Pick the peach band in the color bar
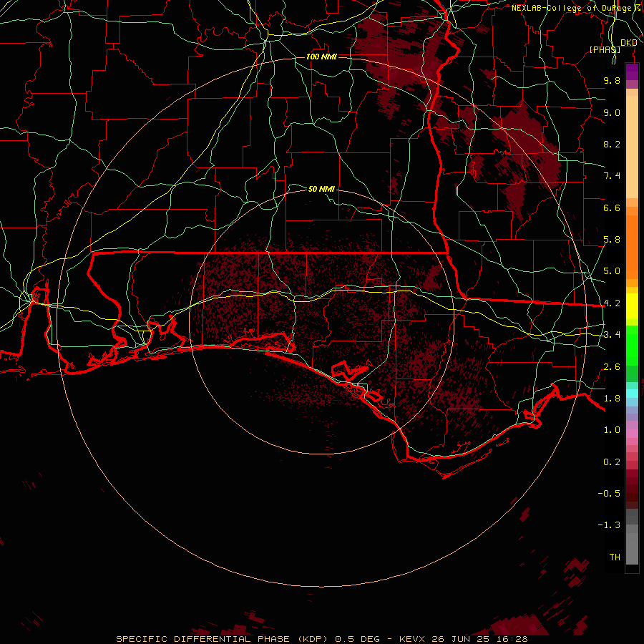 (x=632, y=146)
